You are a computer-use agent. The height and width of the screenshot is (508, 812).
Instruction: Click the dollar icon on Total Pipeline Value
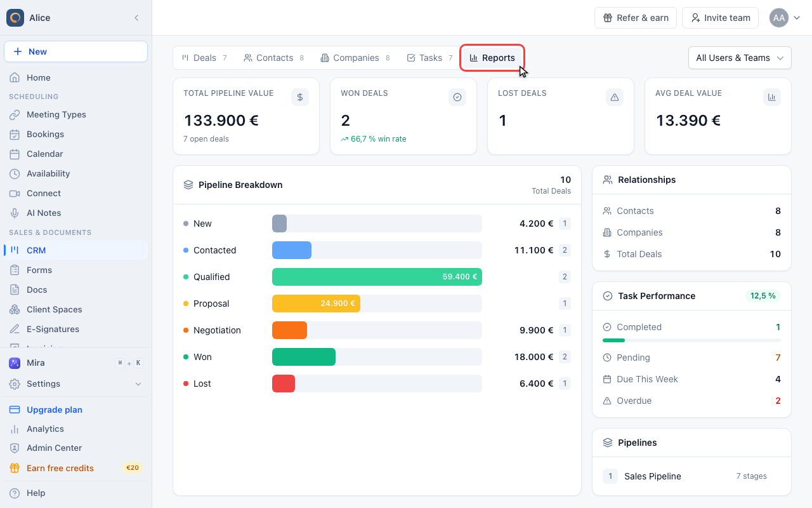(300, 97)
